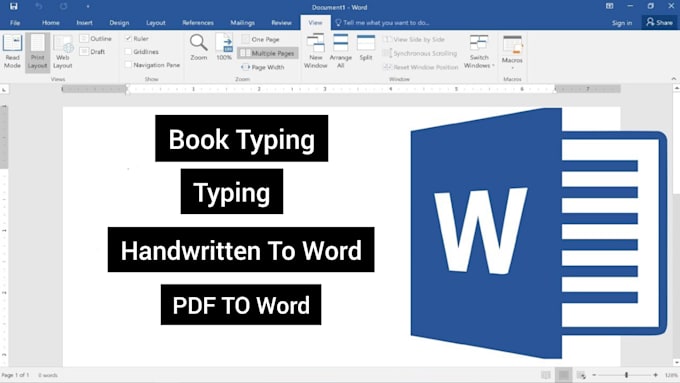
Task: Select Web Layout in status bar
Action: [x=581, y=375]
